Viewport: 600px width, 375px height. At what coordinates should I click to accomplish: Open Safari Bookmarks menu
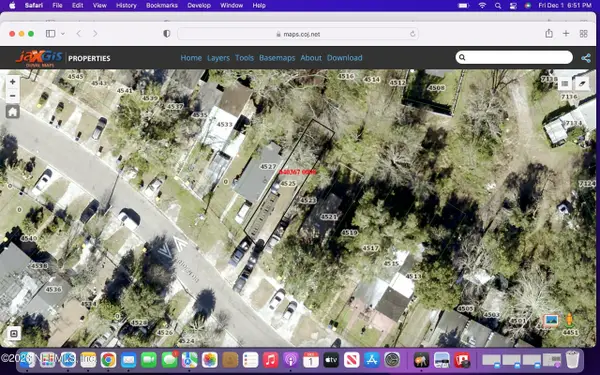click(x=162, y=5)
